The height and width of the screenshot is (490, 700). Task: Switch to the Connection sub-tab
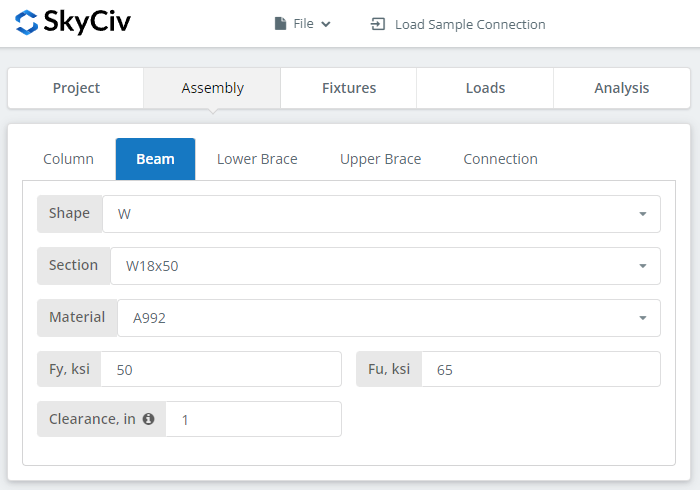(x=500, y=159)
